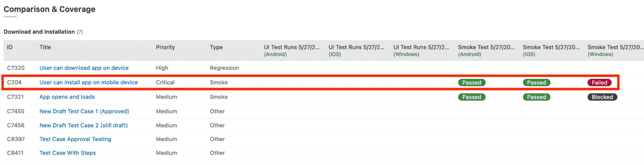Click 'Critical' priority in C204 row
Screen dimensions: 644x165
[165, 82]
